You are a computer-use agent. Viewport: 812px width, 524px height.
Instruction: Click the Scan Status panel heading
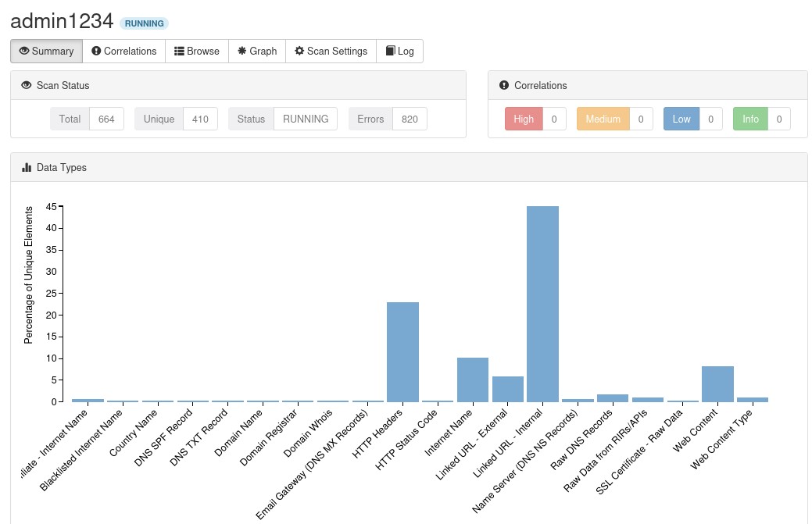[63, 85]
